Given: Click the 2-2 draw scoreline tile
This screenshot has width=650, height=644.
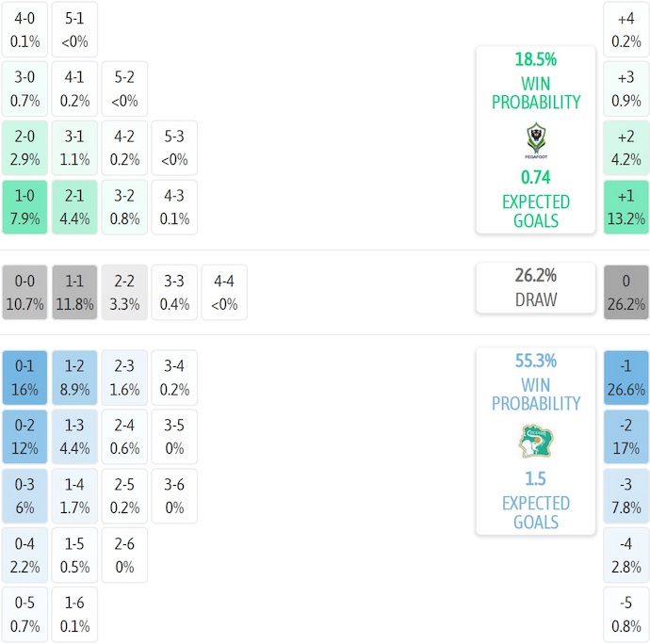Looking at the screenshot, I should click(125, 292).
